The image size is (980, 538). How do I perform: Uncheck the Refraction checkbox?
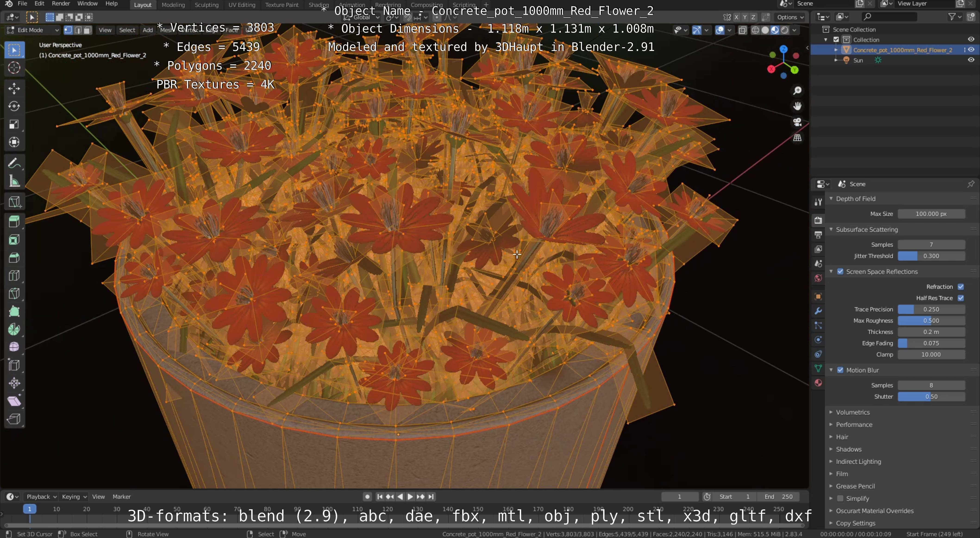961,287
